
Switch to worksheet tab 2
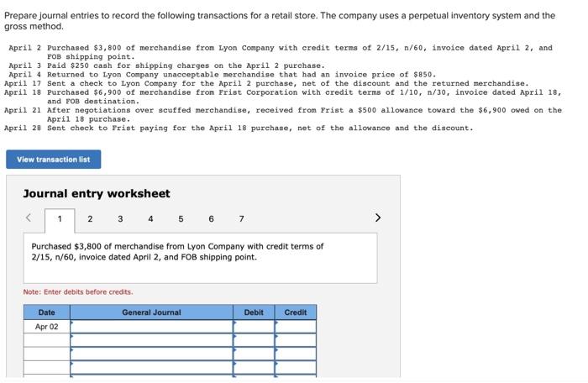coord(90,218)
